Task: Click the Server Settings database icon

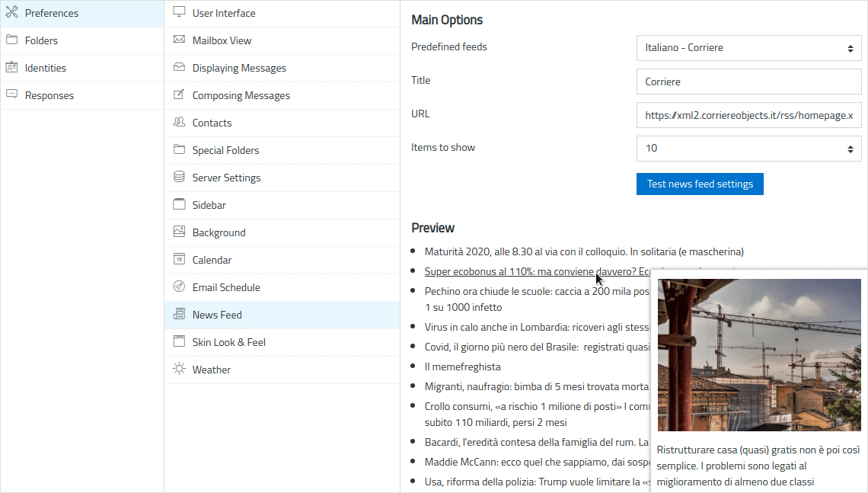Action: click(179, 177)
